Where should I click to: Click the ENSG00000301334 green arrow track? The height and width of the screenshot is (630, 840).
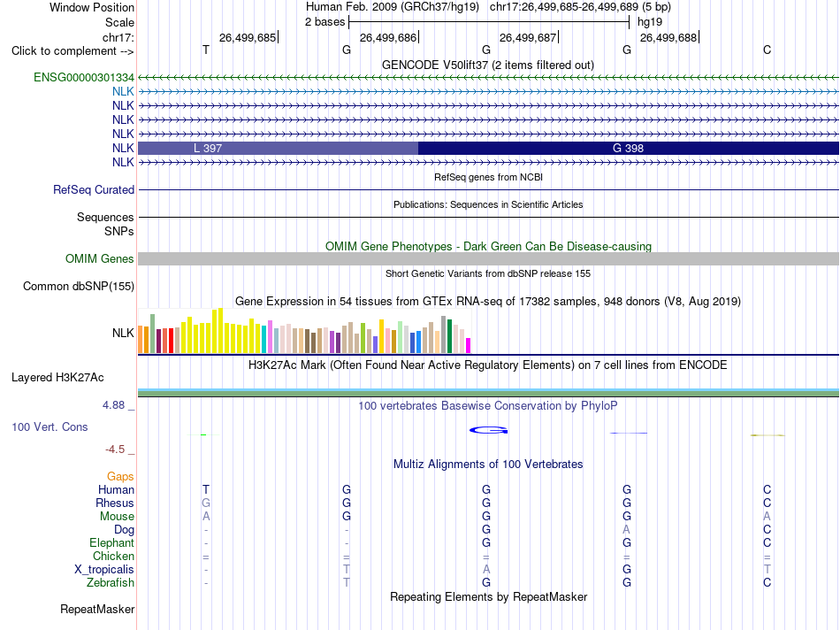tap(489, 78)
